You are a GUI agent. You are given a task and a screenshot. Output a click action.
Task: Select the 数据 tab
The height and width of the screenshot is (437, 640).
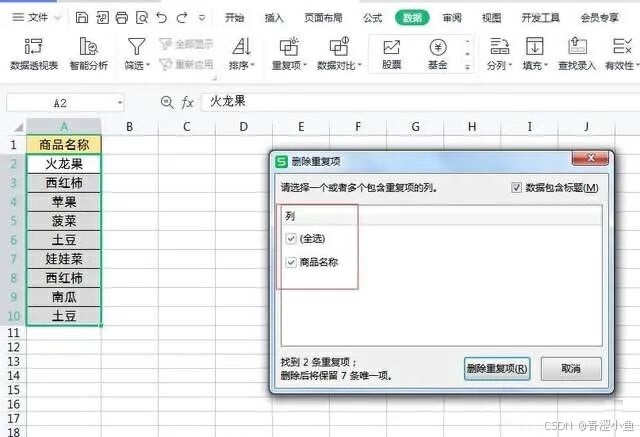point(412,18)
